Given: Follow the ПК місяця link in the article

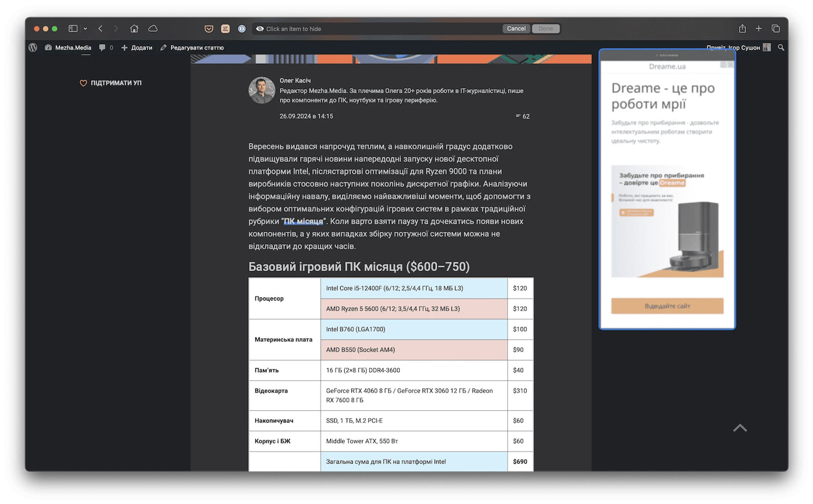Looking at the screenshot, I should click(x=303, y=221).
